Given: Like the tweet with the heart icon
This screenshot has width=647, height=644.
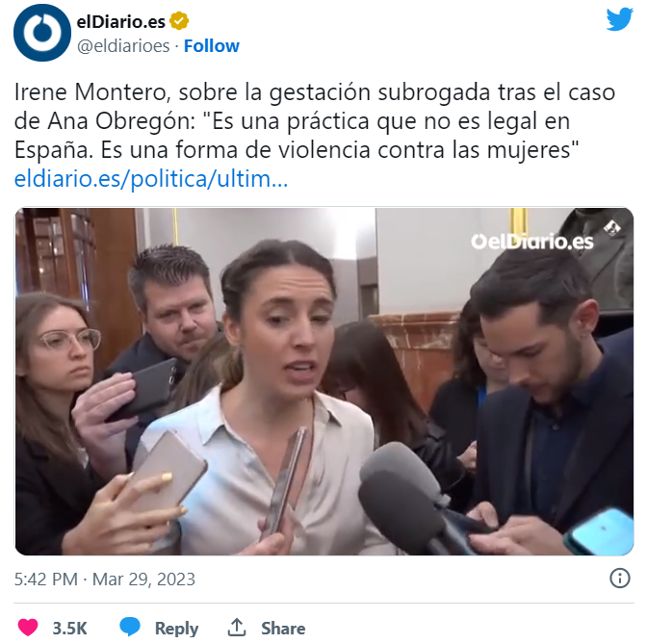Looking at the screenshot, I should (x=28, y=628).
